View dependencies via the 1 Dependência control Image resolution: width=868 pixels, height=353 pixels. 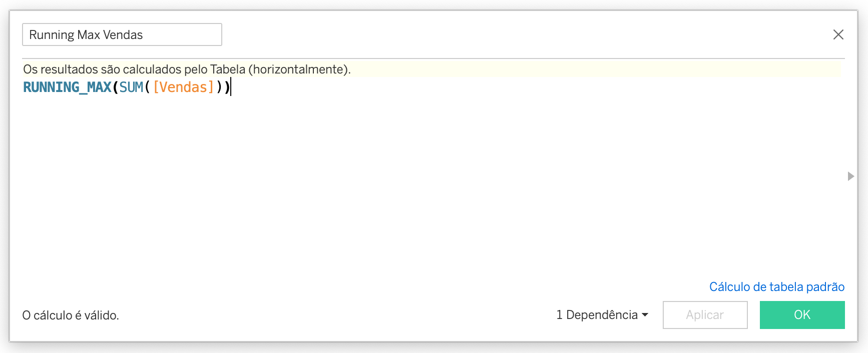pyautogui.click(x=602, y=314)
